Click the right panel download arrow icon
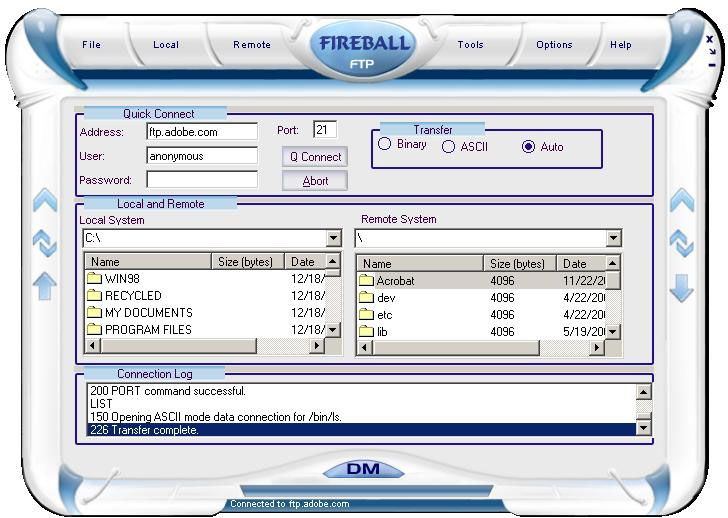Screen dimensions: 728x518 (682, 288)
